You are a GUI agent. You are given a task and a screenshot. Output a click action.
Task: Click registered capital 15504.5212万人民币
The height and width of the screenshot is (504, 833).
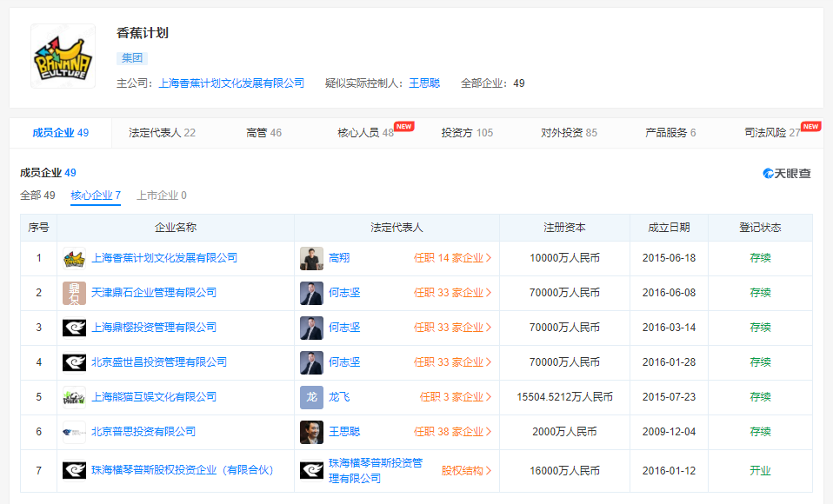[x=564, y=397]
